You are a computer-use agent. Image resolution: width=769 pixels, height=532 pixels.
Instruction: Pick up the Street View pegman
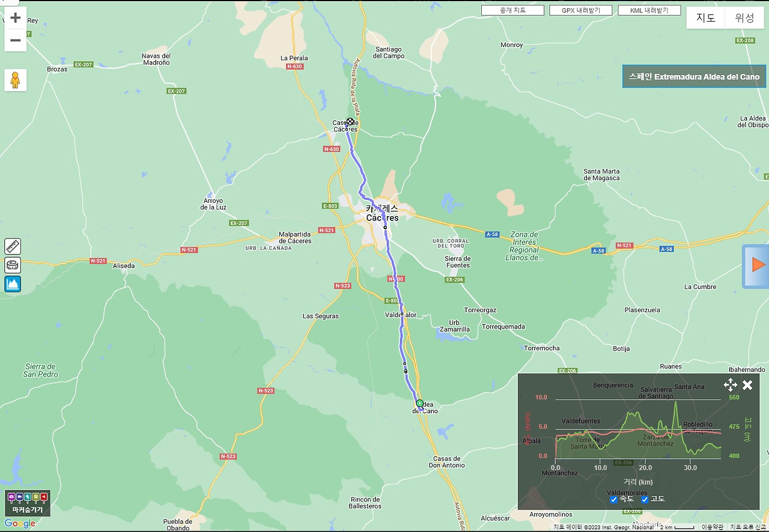click(x=16, y=80)
